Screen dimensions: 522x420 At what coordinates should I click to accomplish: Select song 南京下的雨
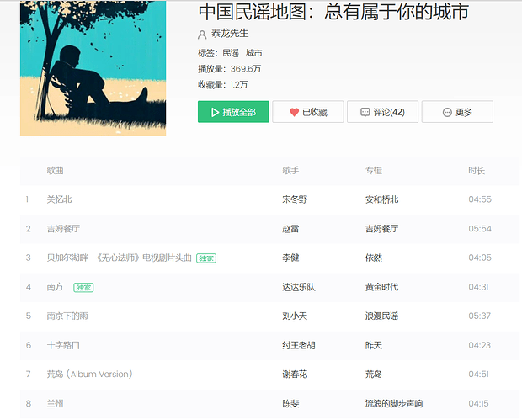tap(67, 316)
